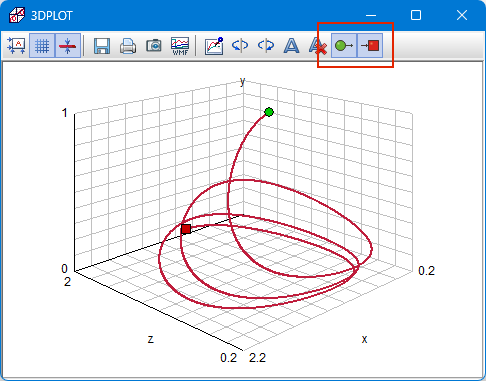
Task: Toggle the red end point marker
Action: click(370, 45)
